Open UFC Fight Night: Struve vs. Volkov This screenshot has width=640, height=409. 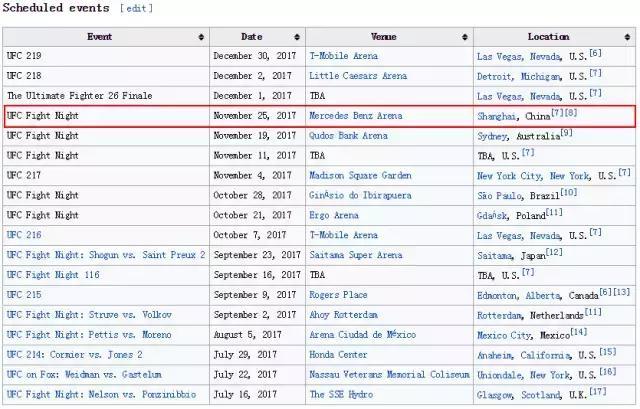coord(89,315)
